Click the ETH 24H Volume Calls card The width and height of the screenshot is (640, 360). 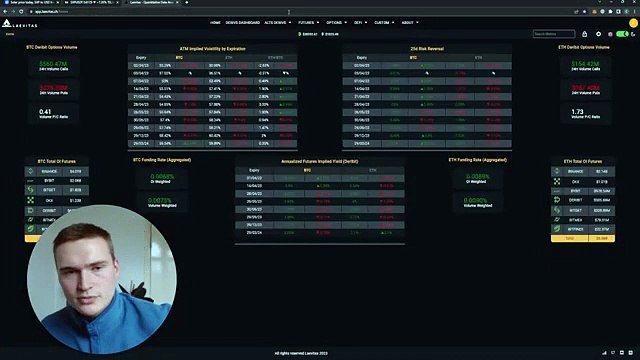tap(585, 66)
